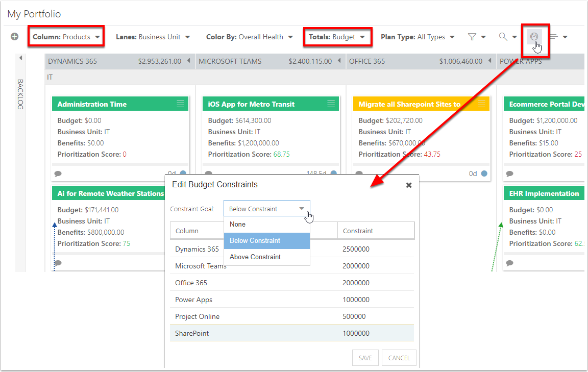This screenshot has height=372, width=588.
Task: Open Administration Time card menu
Action: [x=180, y=104]
